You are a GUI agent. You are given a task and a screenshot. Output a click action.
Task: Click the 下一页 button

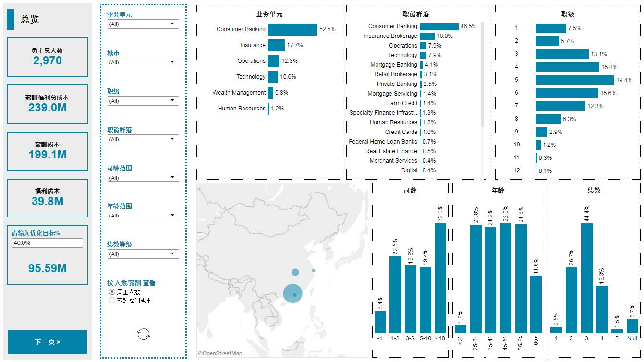pyautogui.click(x=48, y=342)
